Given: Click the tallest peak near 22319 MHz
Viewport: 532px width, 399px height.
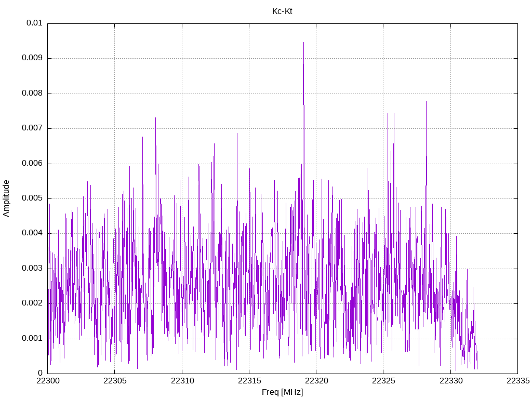Looking at the screenshot, I should (303, 43).
